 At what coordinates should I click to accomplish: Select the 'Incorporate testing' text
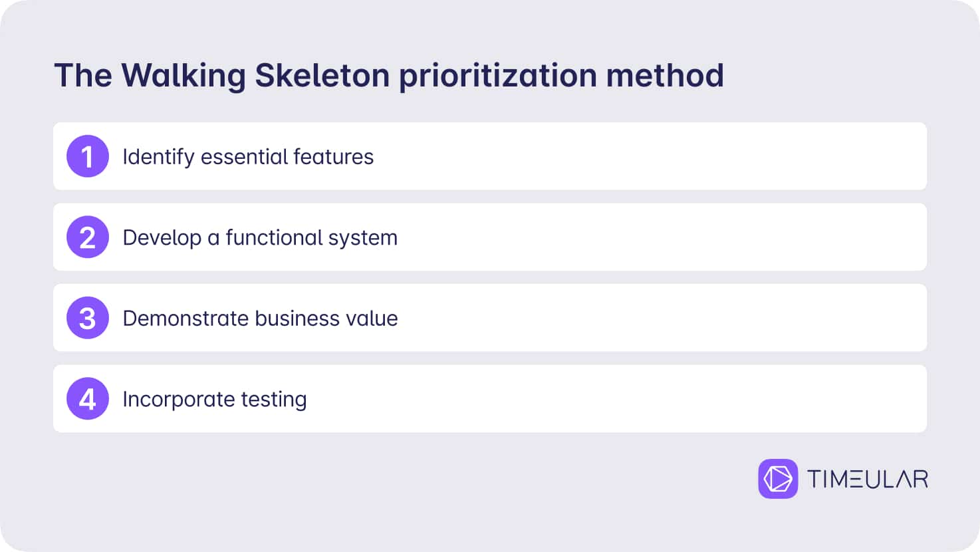click(215, 400)
